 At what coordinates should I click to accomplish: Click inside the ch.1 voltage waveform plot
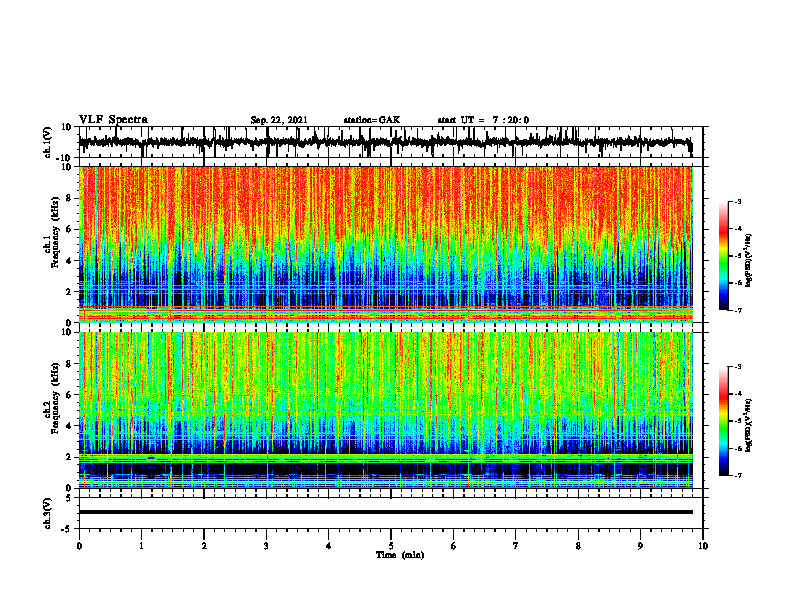point(390,142)
